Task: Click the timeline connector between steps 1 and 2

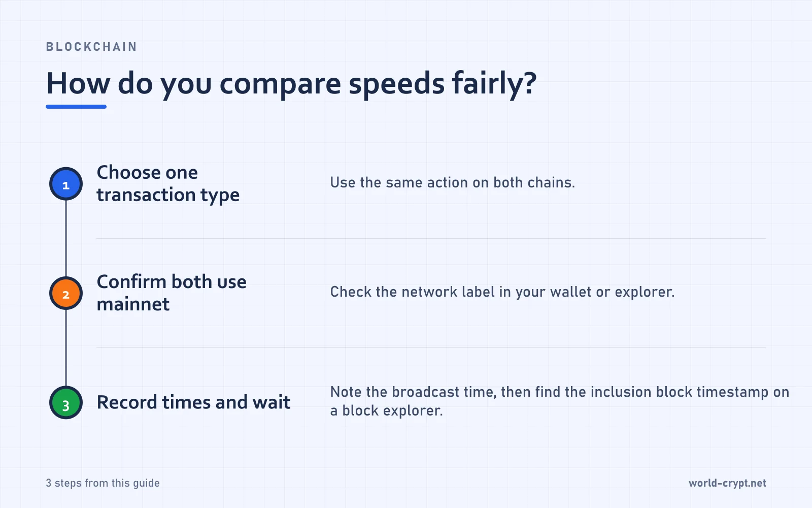Action: pos(66,239)
